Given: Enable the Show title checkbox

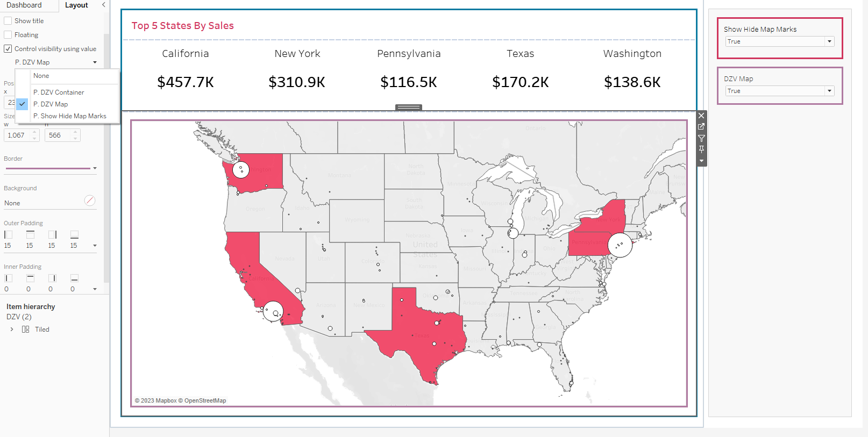Looking at the screenshot, I should 8,21.
